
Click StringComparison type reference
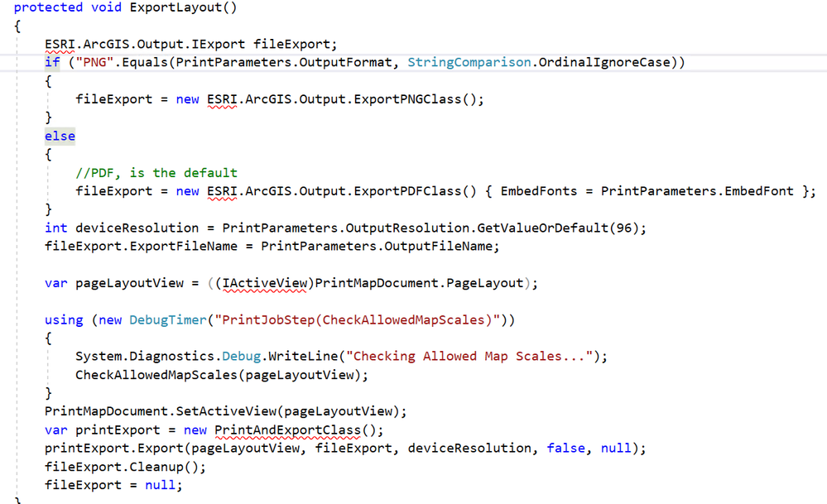(469, 62)
